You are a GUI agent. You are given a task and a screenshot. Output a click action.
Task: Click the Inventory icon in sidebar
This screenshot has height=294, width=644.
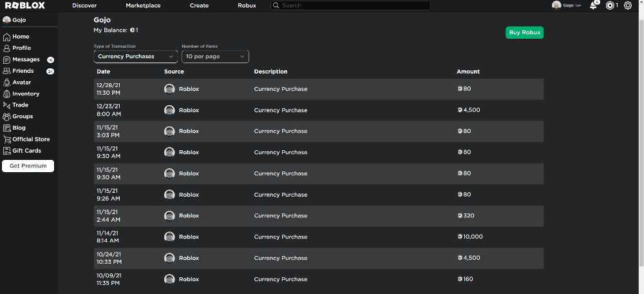(6, 93)
